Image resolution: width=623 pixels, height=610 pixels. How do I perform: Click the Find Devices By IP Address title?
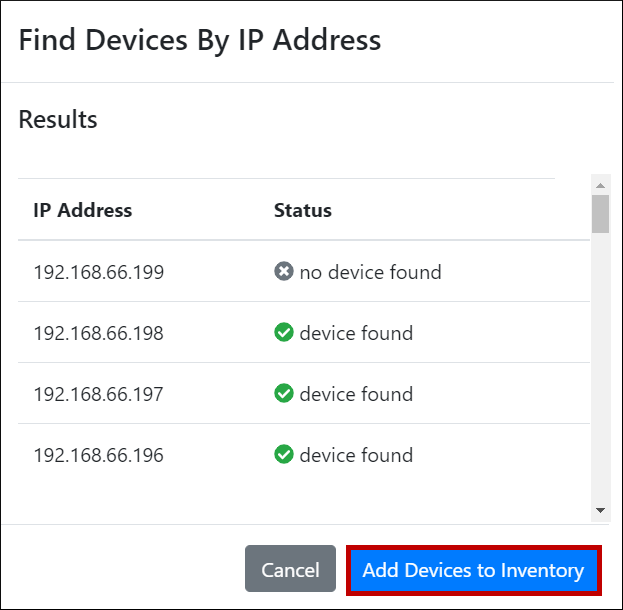pos(200,41)
